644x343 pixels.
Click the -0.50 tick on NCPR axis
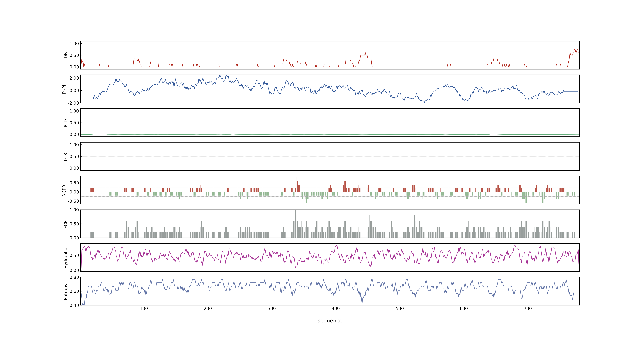point(73,201)
